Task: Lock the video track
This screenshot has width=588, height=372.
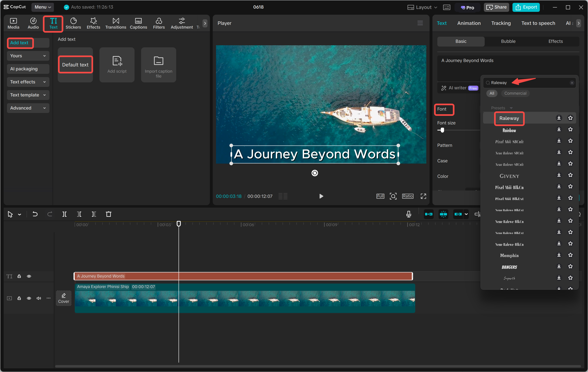Action: tap(19, 298)
